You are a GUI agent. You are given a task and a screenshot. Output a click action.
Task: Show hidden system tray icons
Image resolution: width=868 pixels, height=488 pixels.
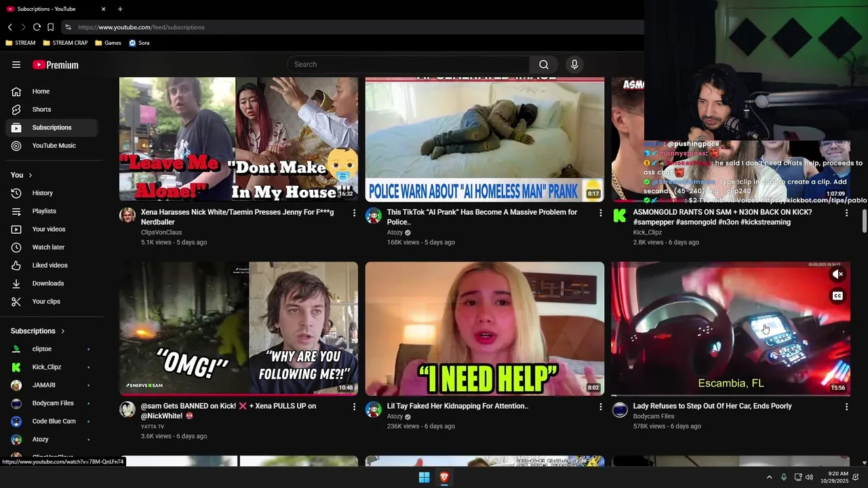[769, 477]
